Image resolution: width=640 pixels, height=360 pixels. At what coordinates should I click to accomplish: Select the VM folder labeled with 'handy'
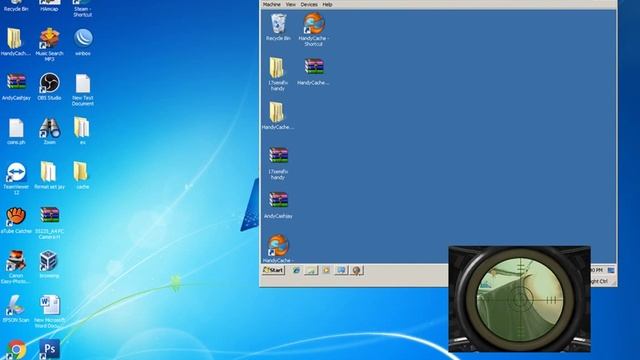click(278, 74)
